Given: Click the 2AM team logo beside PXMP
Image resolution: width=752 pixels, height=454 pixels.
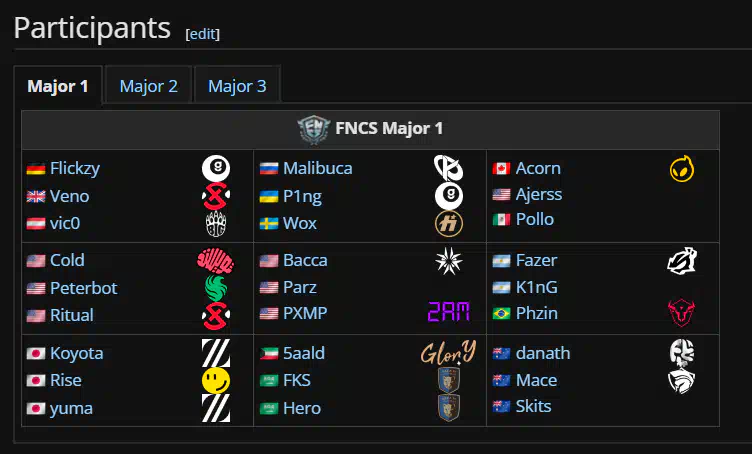Looking at the screenshot, I should coord(448,313).
